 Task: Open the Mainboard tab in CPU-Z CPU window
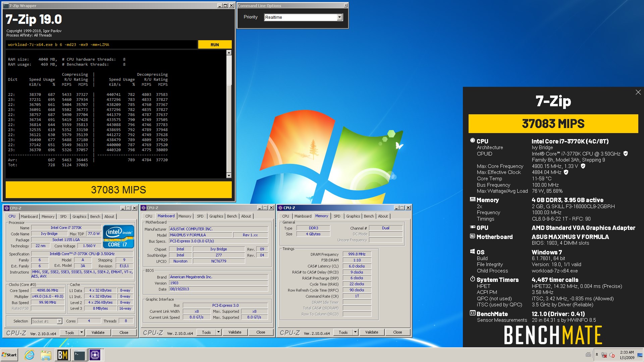(x=29, y=217)
